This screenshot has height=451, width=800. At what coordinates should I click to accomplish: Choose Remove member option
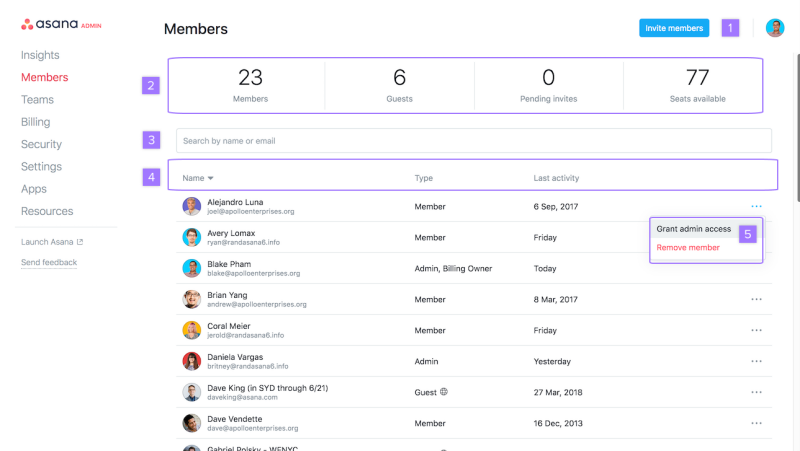coord(688,247)
